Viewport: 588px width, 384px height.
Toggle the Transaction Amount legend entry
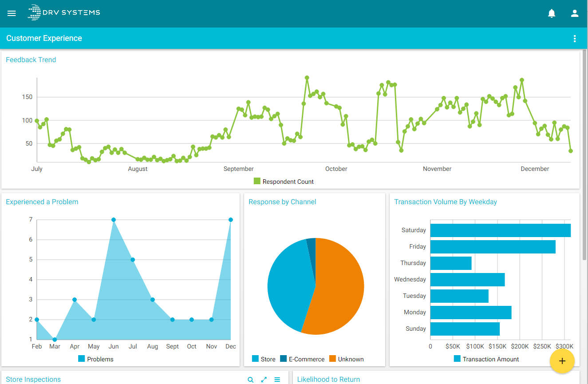click(486, 359)
